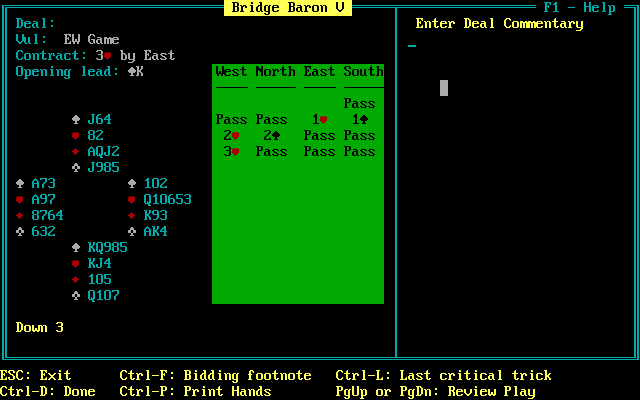Click Ctrl-L: Last critical trick shortcut
Screen dimensions: 640x400
click(443, 375)
